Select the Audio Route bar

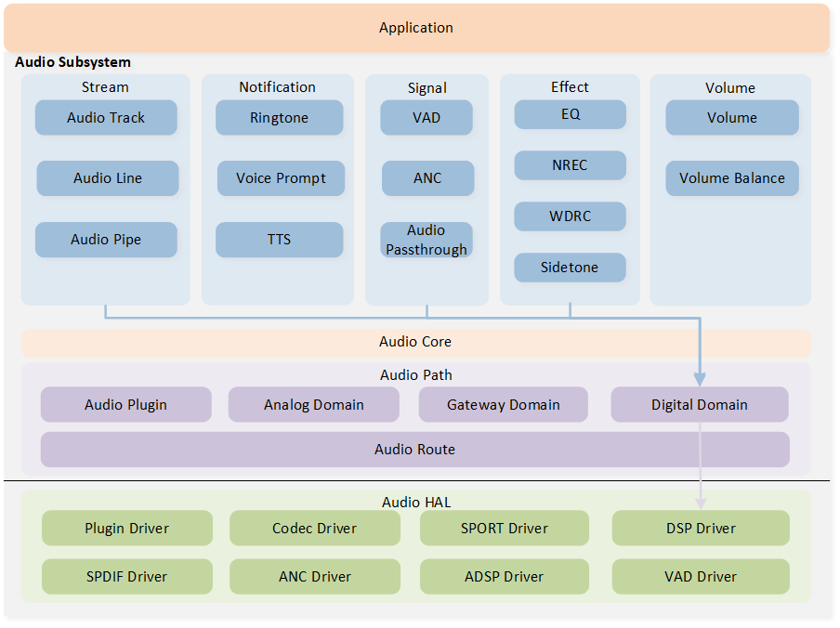415,450
